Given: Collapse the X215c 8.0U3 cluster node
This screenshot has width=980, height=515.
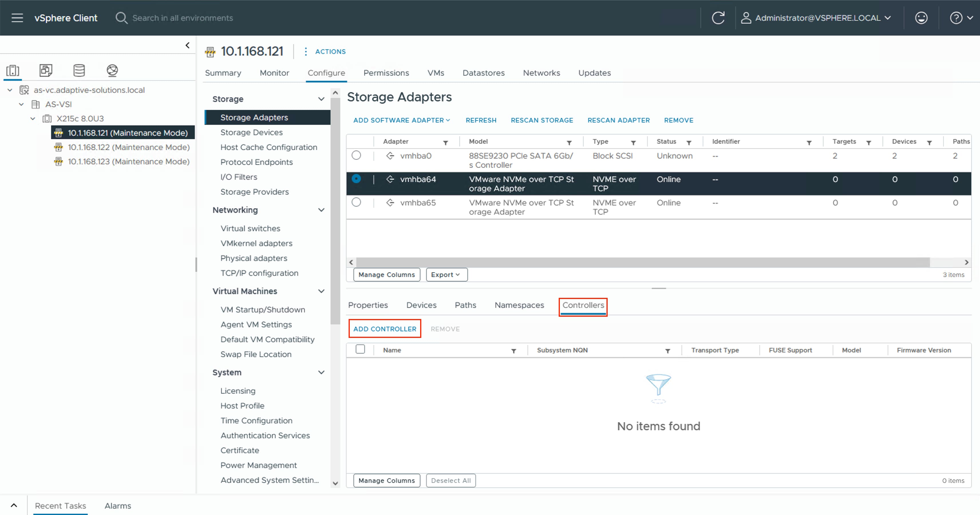Looking at the screenshot, I should (33, 118).
